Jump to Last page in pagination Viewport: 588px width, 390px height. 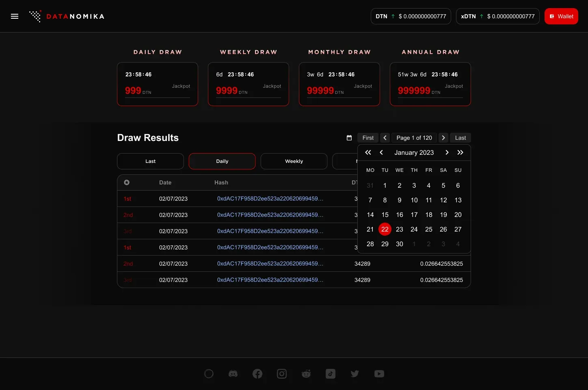pos(460,138)
